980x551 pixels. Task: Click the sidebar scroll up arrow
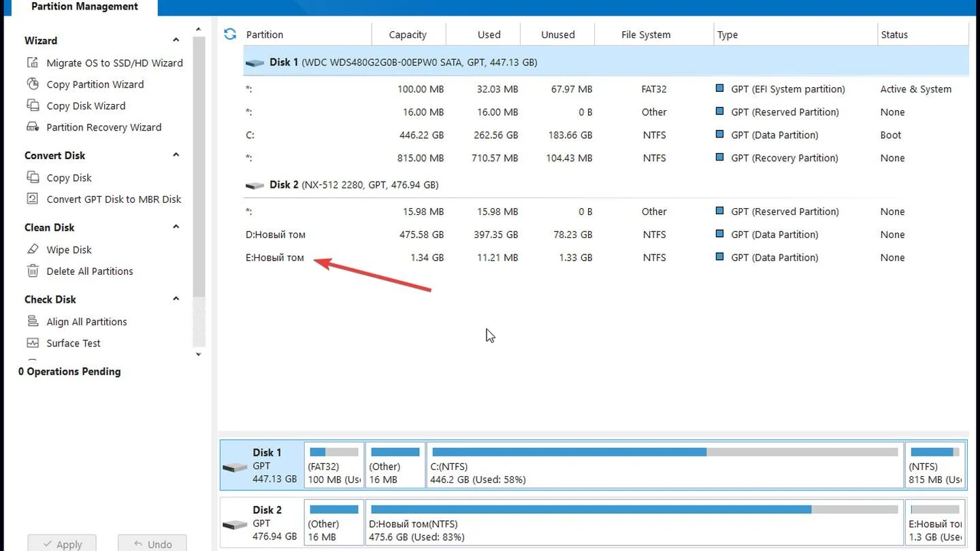(199, 29)
